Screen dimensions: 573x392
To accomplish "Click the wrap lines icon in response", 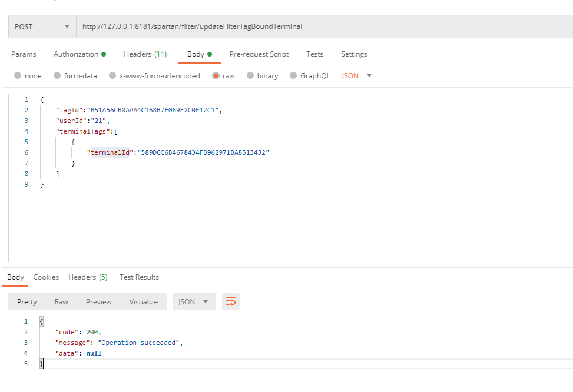I will point(231,301).
